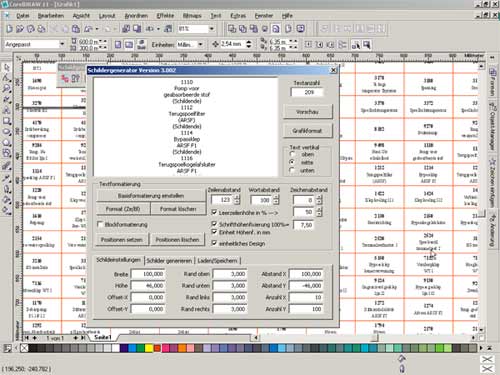
Task: Open the 'Angepasst' paper size dropdown
Action: [62, 44]
